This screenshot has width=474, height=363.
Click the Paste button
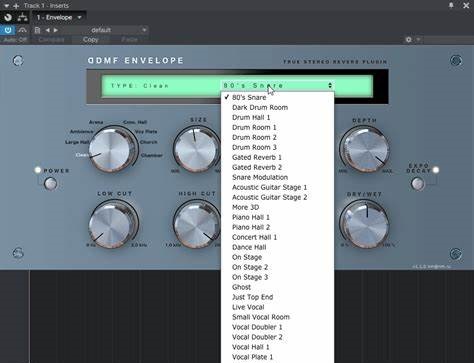click(x=129, y=39)
